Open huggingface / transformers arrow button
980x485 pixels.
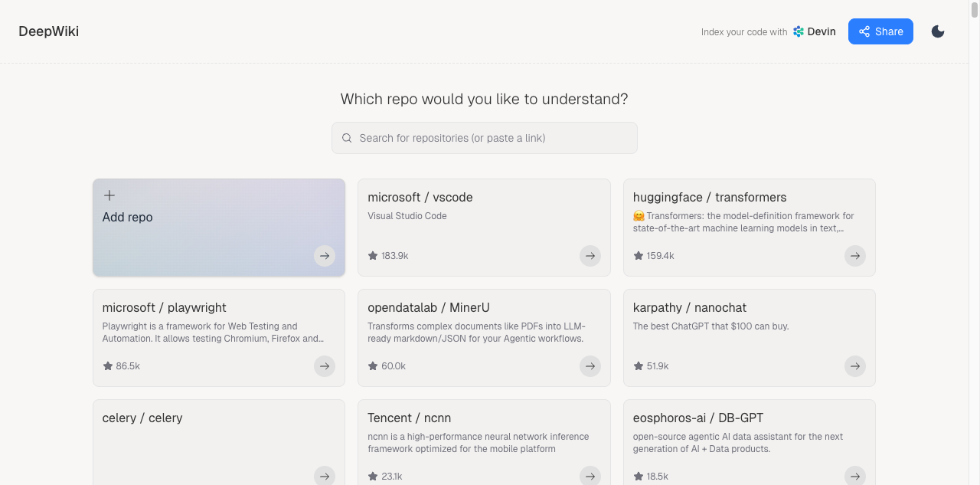855,256
